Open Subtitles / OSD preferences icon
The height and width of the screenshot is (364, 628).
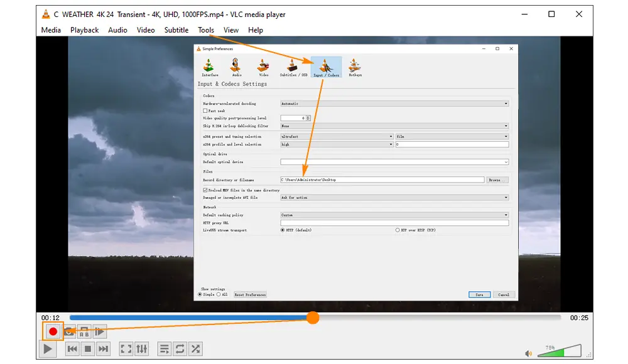coord(293,67)
